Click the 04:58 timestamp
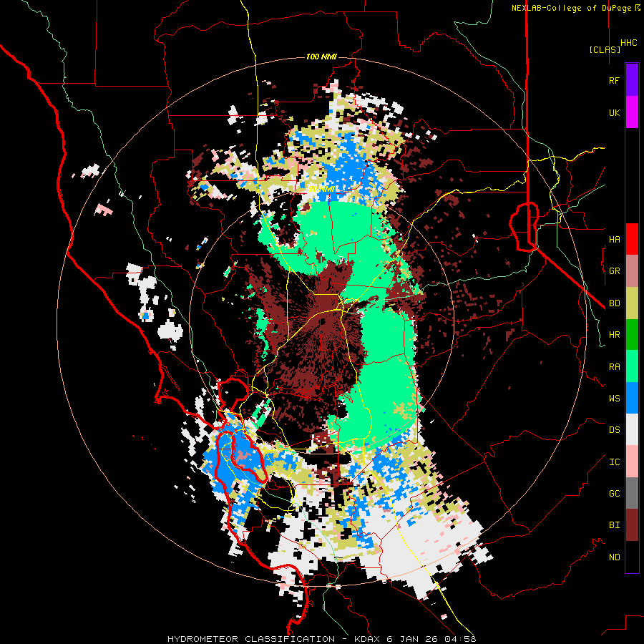 459,639
